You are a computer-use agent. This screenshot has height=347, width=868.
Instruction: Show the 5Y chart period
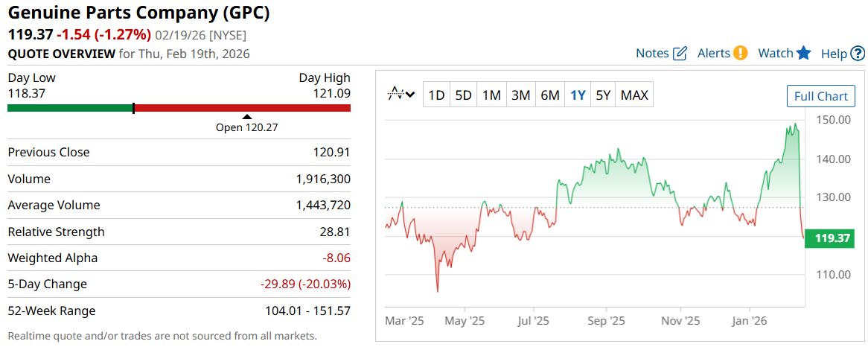click(603, 95)
